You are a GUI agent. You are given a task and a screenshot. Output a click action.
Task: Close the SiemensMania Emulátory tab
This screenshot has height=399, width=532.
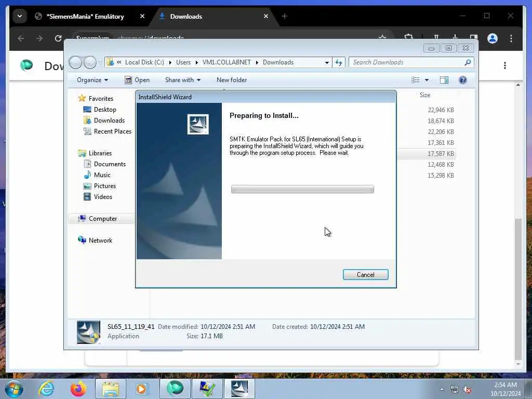142,16
